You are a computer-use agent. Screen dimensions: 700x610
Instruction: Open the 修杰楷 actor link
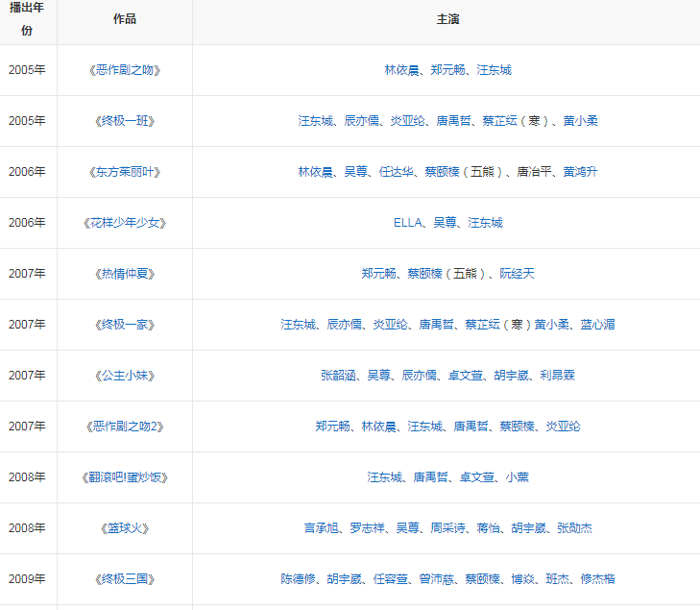[598, 579]
